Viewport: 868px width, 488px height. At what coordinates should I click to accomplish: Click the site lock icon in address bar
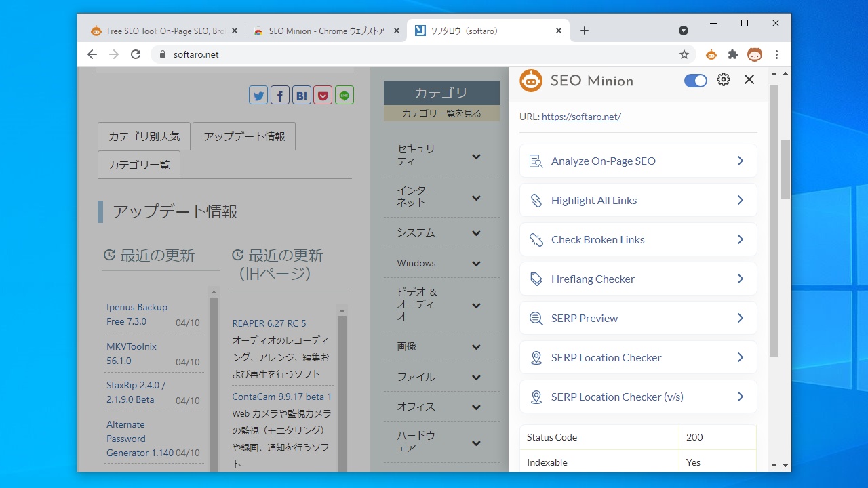point(162,54)
